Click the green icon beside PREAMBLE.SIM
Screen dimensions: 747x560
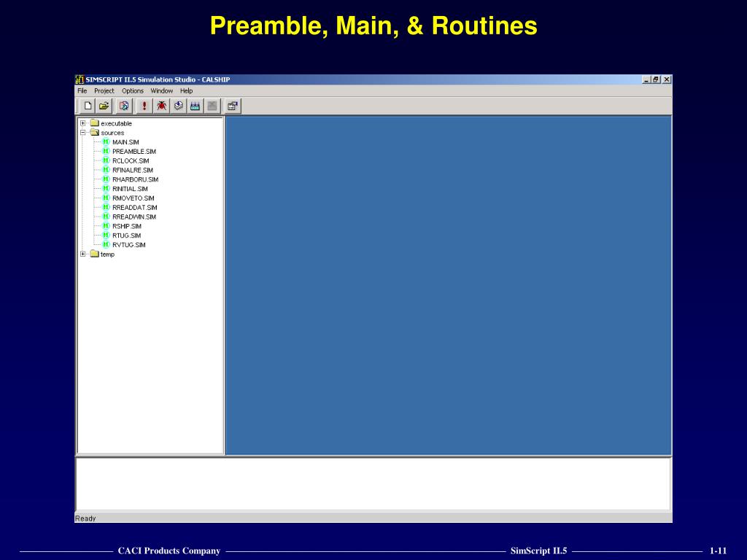click(x=107, y=151)
